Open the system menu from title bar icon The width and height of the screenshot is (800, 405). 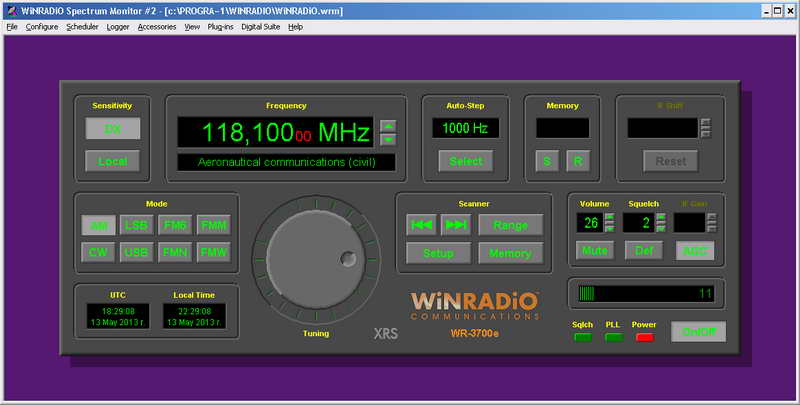click(11, 11)
